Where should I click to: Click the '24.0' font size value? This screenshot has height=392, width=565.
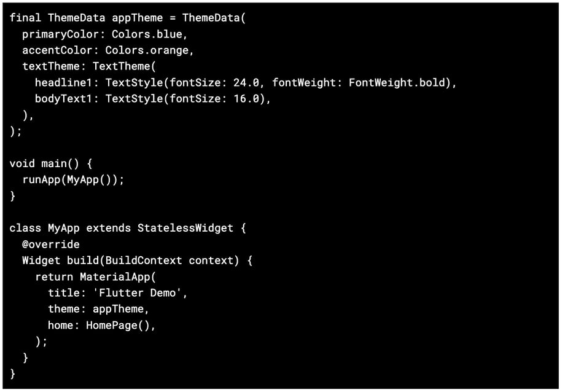(246, 82)
